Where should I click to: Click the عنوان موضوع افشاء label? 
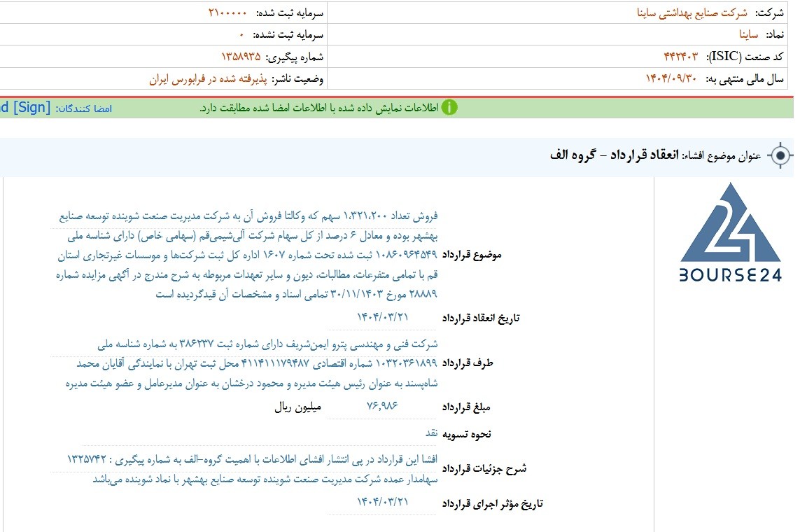[722, 155]
